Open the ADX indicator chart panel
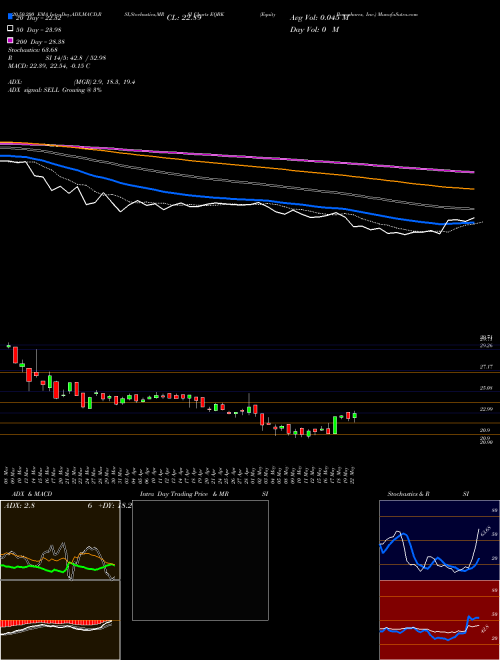Image resolution: width=500 pixels, height=660 pixels. 60,540
